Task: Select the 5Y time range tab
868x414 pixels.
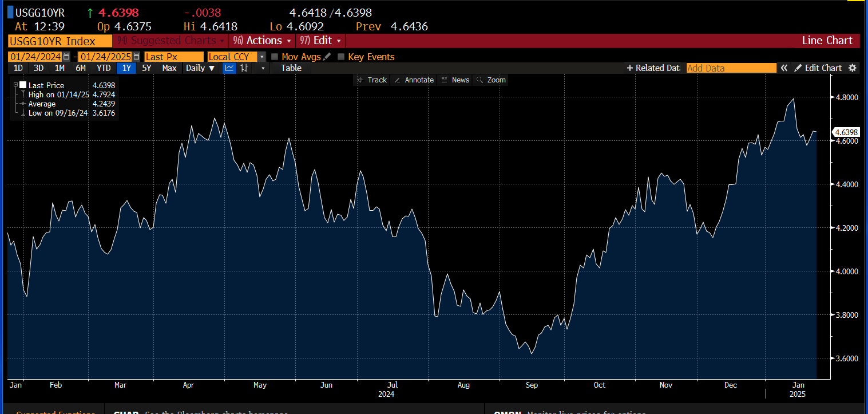Action: click(x=146, y=68)
